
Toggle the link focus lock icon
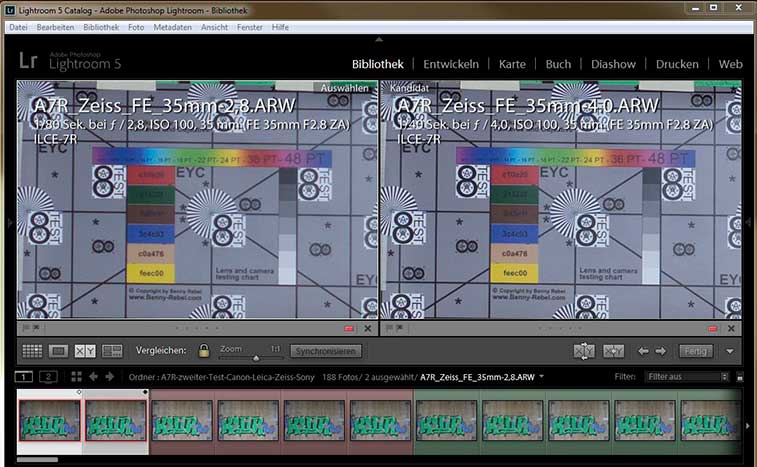[204, 351]
